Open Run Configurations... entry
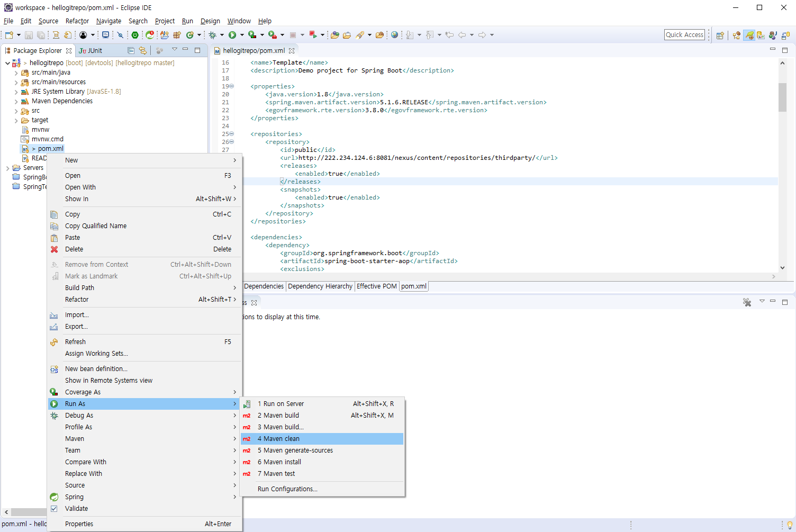 [x=322, y=489]
